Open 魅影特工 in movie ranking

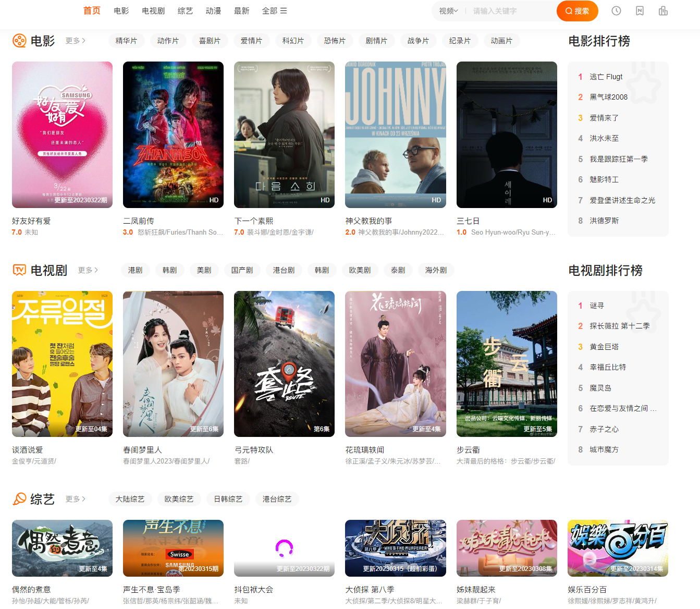pyautogui.click(x=604, y=179)
